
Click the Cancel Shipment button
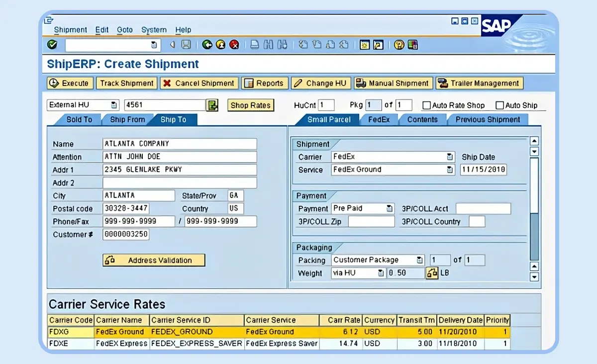coord(199,83)
